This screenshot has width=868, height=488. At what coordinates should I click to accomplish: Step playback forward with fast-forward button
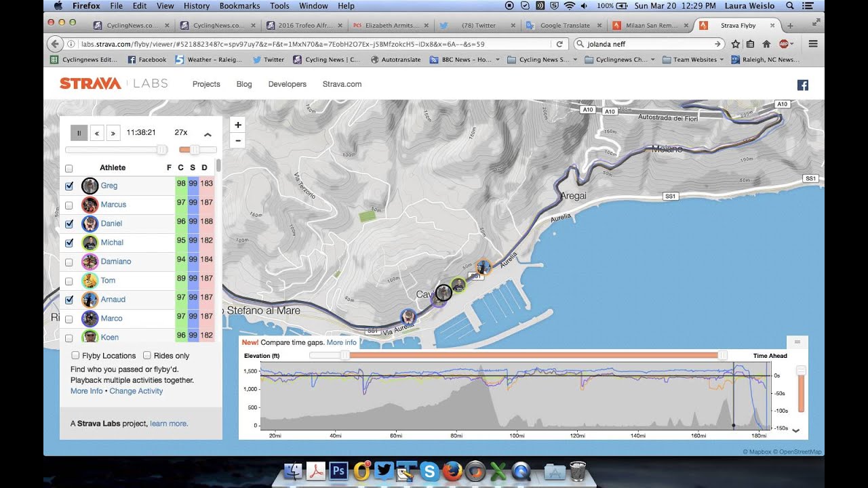113,133
